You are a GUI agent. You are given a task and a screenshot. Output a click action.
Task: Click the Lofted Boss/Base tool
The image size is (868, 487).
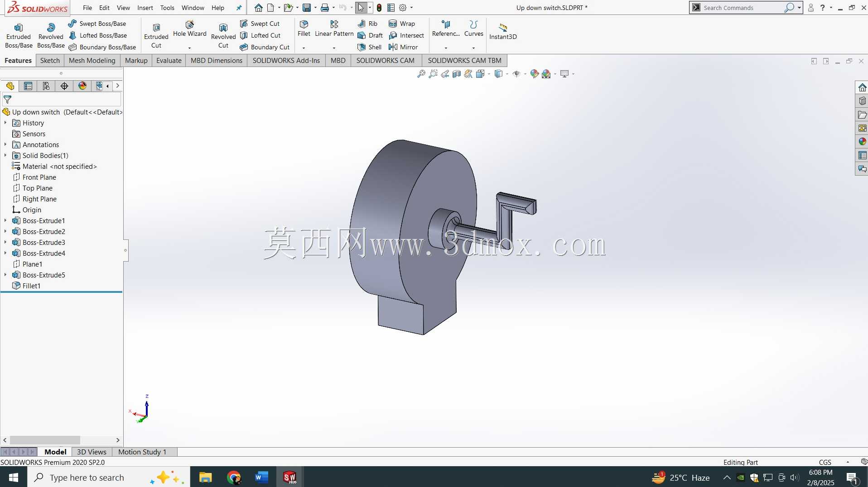tap(97, 35)
